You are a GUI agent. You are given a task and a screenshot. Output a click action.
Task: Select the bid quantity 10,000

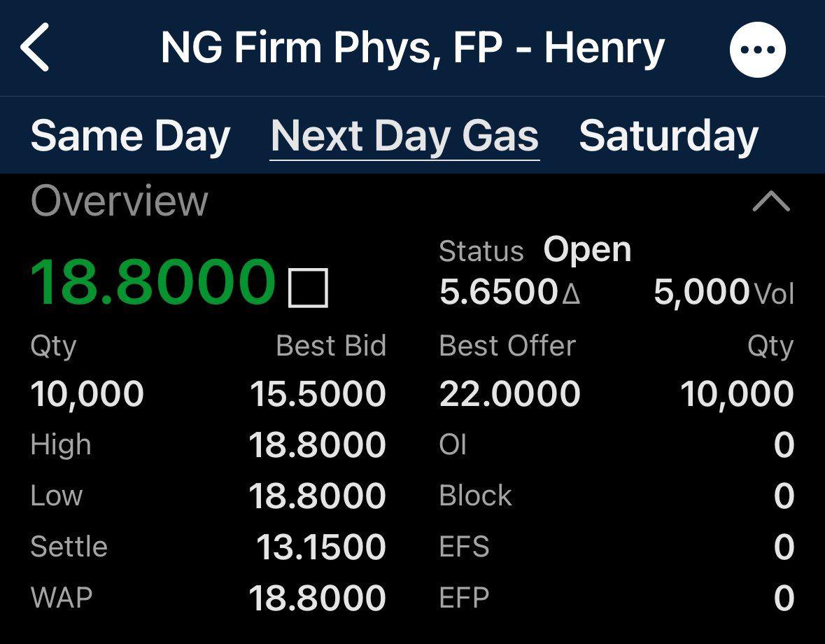[87, 394]
